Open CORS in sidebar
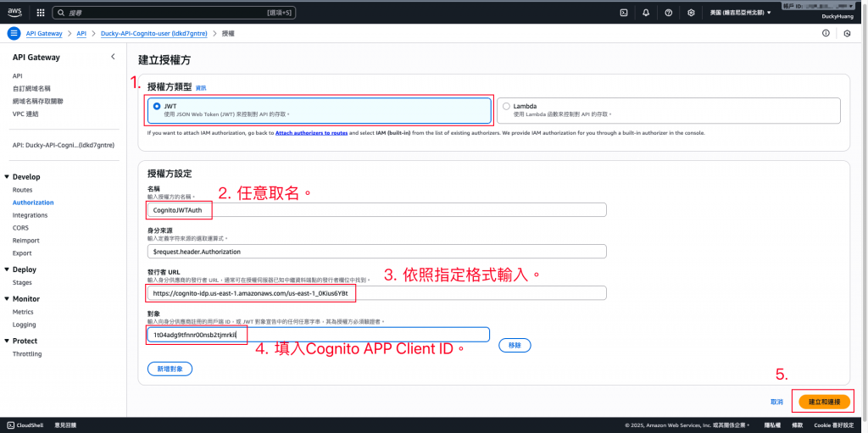Viewport: 868px width, 433px height. (20, 228)
